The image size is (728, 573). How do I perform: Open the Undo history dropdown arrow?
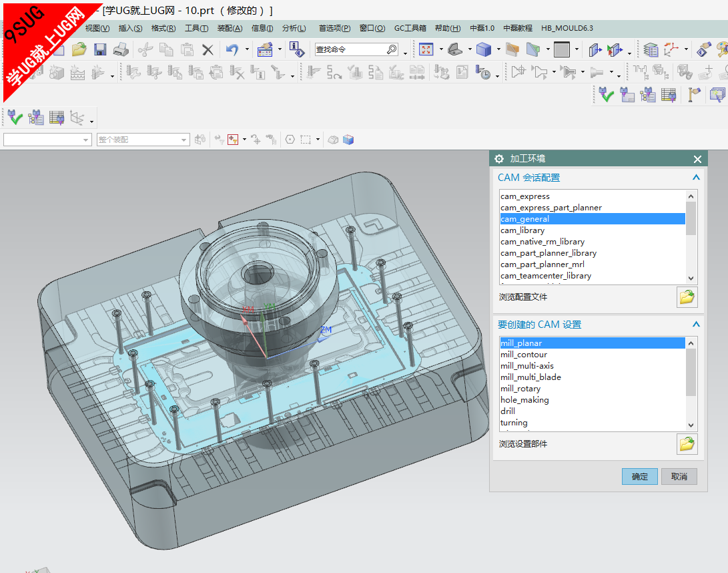[x=247, y=49]
